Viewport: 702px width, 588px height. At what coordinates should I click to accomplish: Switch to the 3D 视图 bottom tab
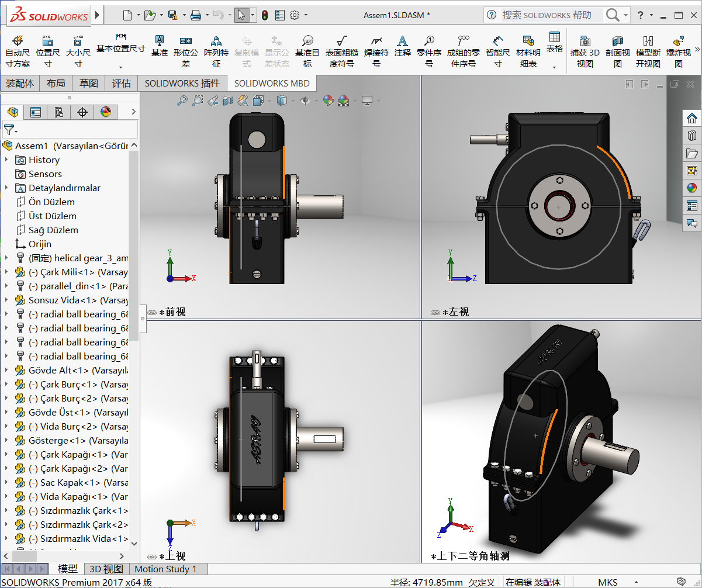tap(106, 569)
